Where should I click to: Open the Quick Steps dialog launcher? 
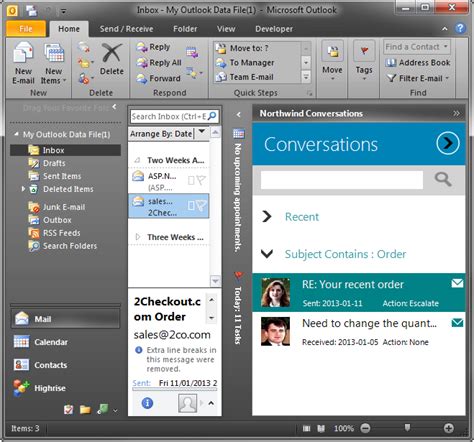point(310,93)
